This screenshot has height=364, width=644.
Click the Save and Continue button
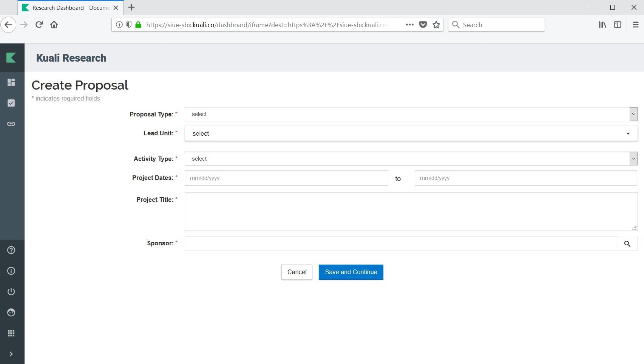(x=351, y=272)
